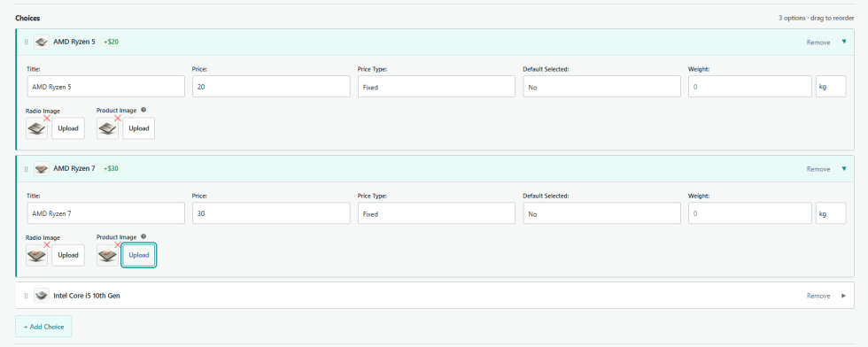Collapse the AMD Ryzen 5 choice panel

[843, 42]
